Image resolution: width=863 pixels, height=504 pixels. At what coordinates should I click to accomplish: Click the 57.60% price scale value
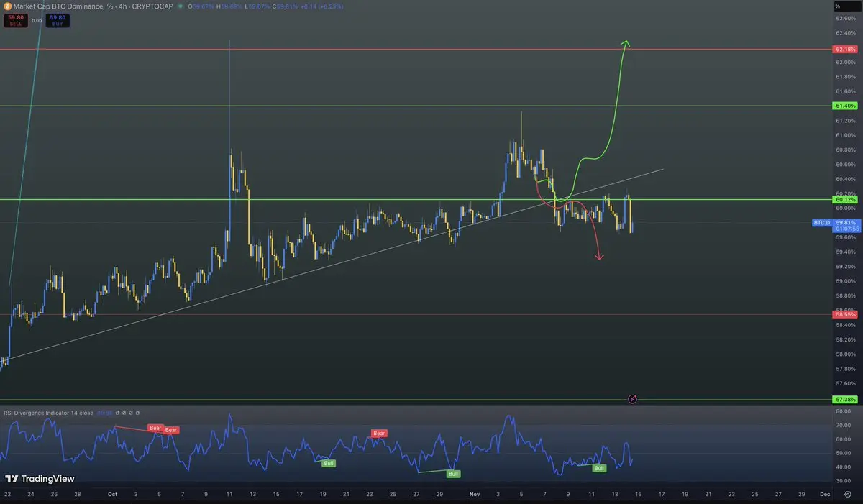(845, 384)
